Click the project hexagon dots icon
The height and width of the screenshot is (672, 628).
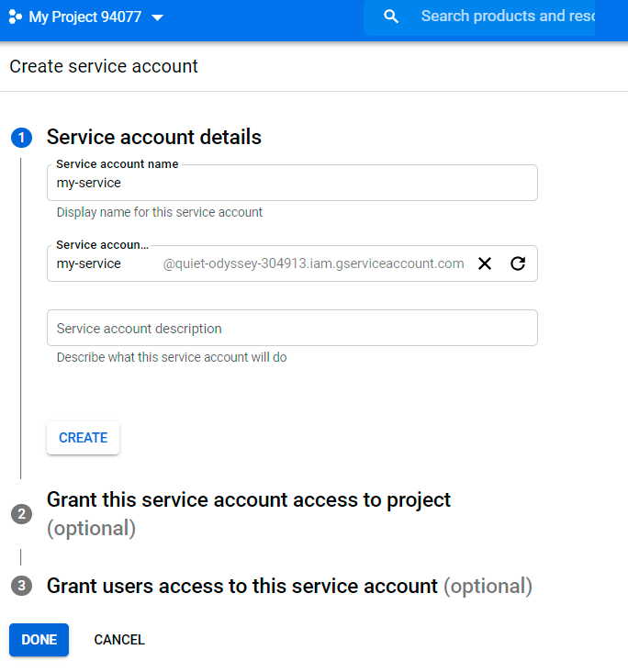click(16, 17)
